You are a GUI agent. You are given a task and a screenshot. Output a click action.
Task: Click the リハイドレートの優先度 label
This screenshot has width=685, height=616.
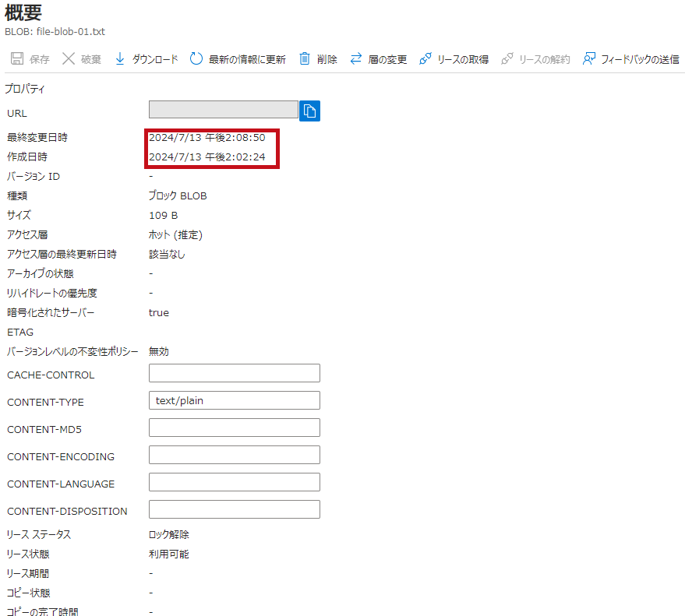click(x=52, y=294)
